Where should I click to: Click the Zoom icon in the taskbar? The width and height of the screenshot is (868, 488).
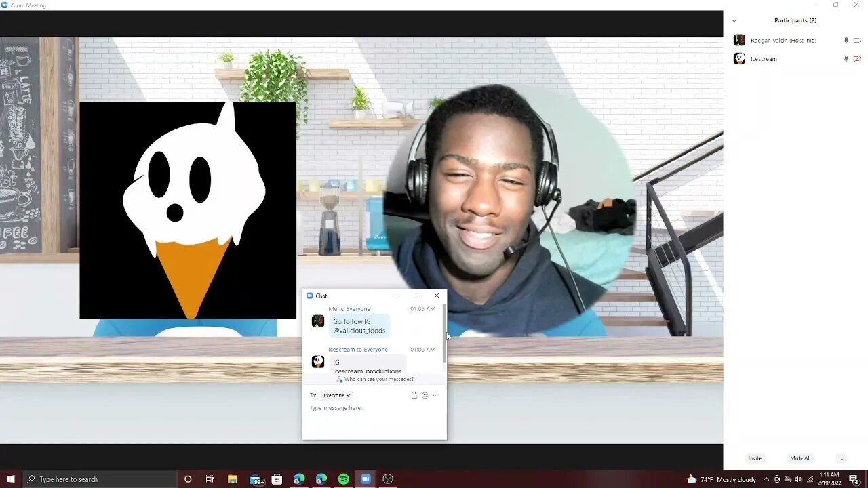(366, 479)
